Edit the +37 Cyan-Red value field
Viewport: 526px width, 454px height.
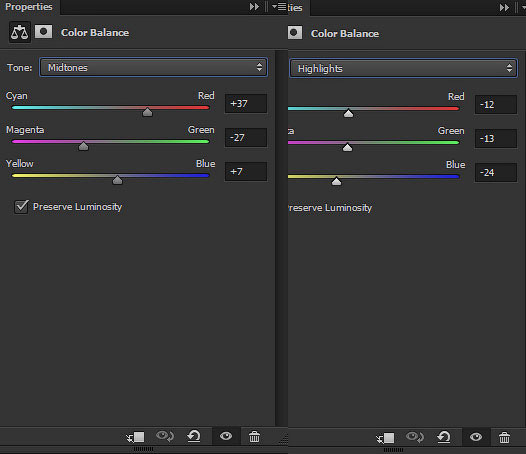click(x=246, y=104)
